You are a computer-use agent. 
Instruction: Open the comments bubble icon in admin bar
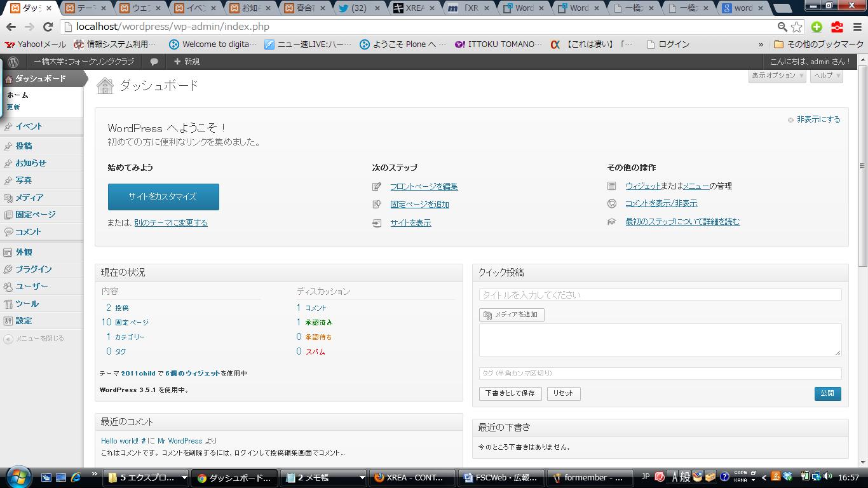click(x=154, y=62)
